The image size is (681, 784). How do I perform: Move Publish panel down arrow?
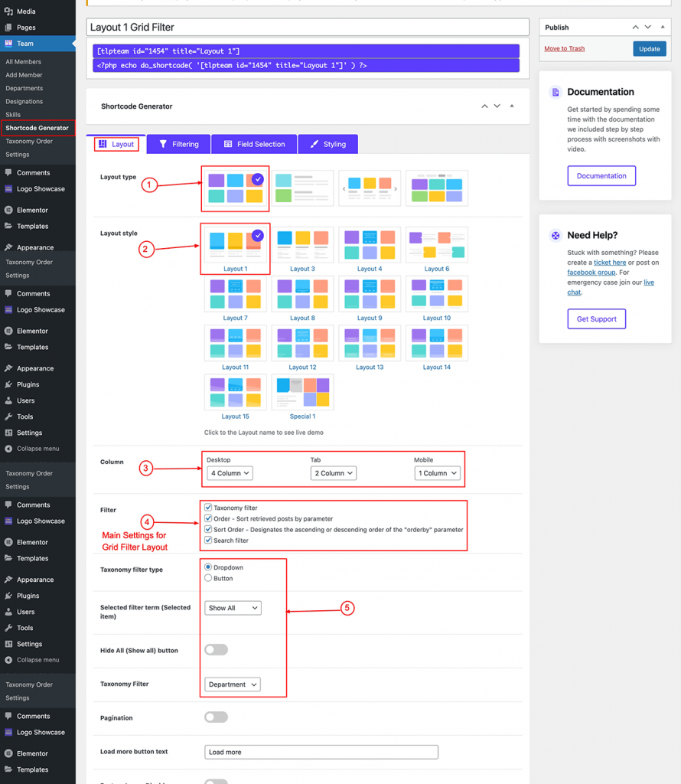click(x=648, y=27)
